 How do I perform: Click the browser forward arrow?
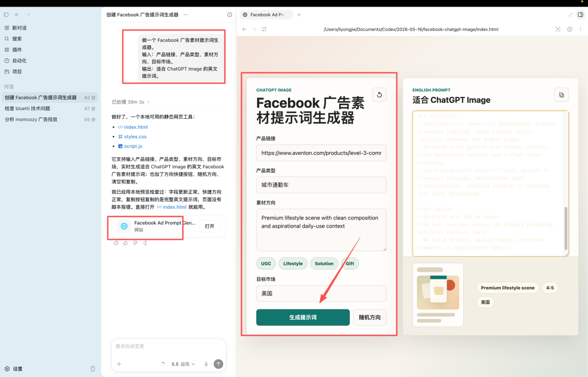pyautogui.click(x=254, y=29)
